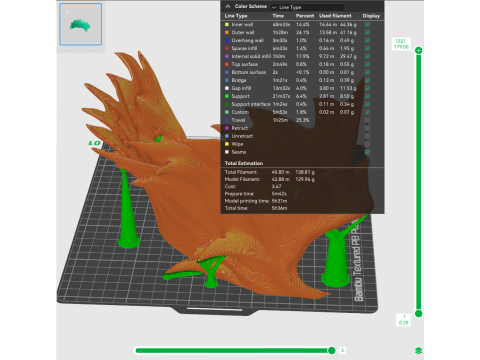This screenshot has width=480, height=360.
Task: Click the dark red Sparse infill swatch
Action: click(227, 48)
